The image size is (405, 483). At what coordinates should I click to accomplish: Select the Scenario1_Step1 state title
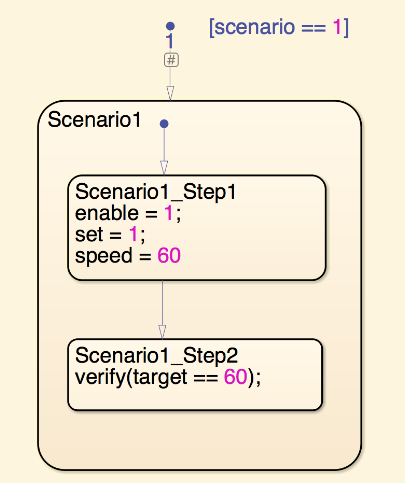pos(155,192)
